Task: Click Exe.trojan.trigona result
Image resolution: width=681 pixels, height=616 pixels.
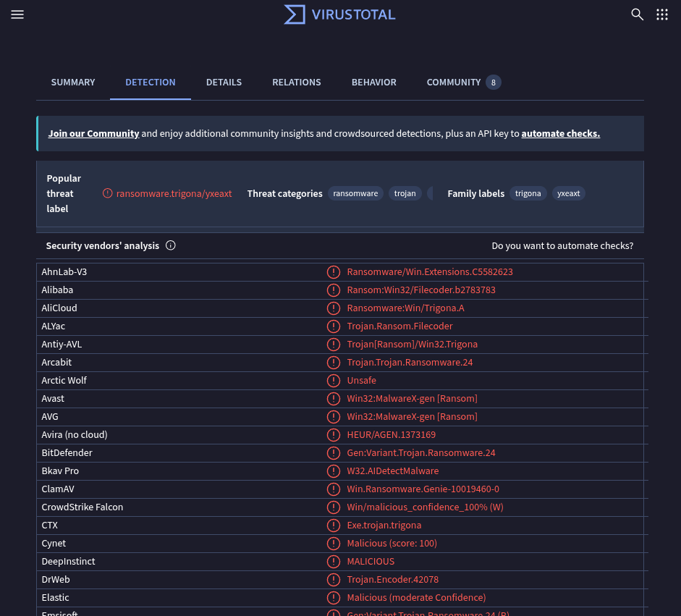Action: click(x=384, y=526)
